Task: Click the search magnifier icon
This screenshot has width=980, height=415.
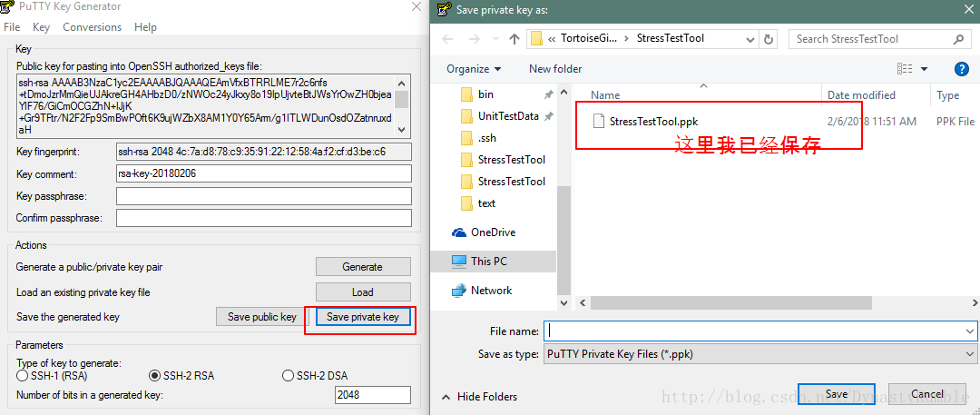Action: tap(958, 39)
